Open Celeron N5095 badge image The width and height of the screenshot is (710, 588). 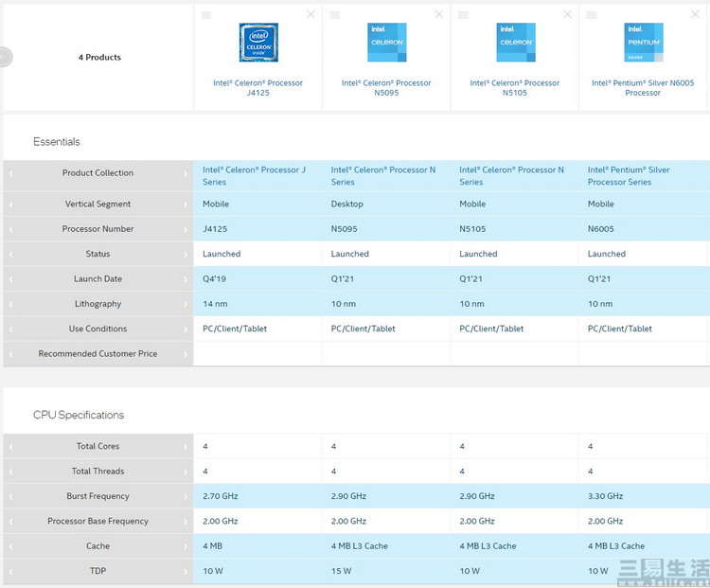386,42
